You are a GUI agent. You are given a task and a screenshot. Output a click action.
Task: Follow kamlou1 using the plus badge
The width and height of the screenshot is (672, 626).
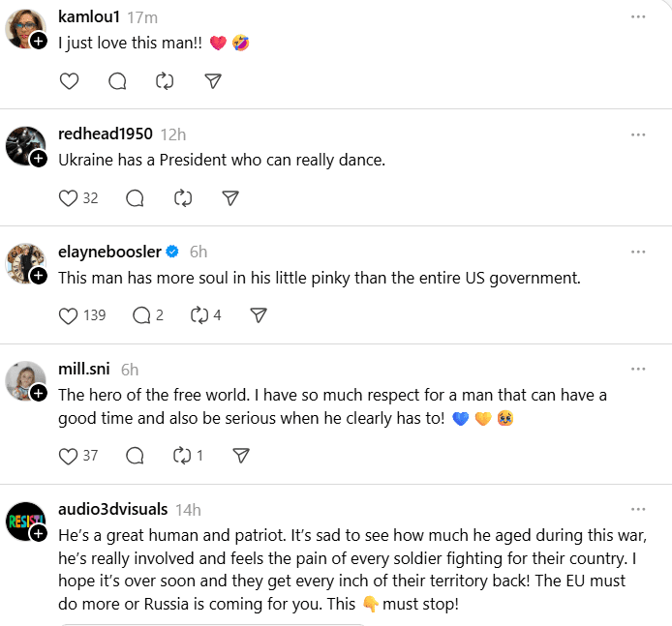pyautogui.click(x=39, y=41)
